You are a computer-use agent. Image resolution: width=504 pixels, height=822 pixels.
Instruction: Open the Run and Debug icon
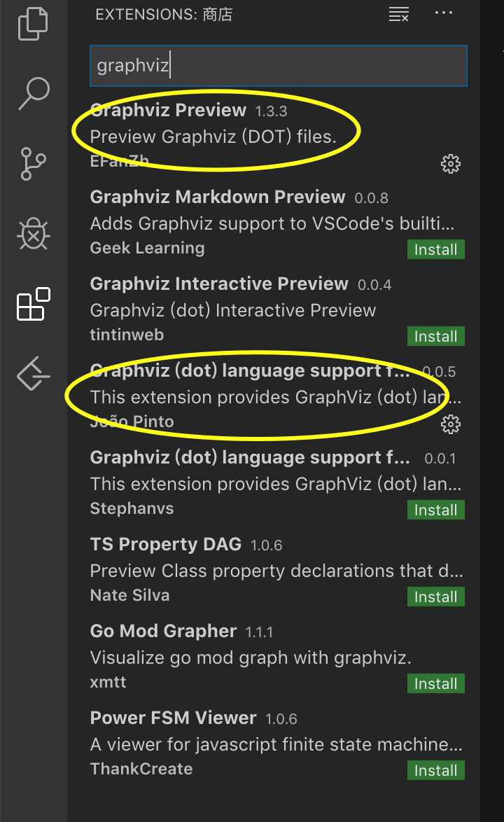coord(32,235)
